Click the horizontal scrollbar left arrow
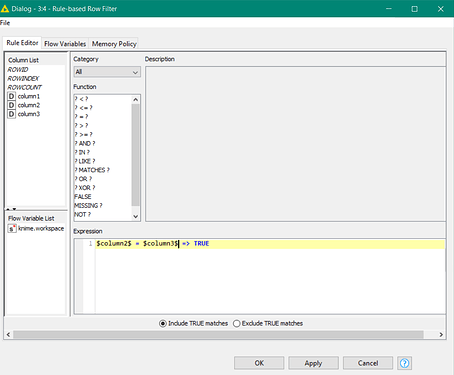 pyautogui.click(x=8, y=334)
